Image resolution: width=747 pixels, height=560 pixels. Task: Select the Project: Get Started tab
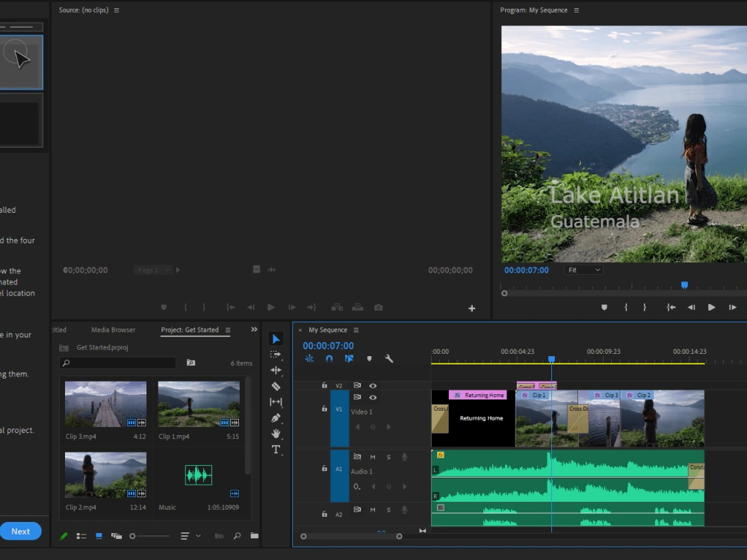pyautogui.click(x=190, y=330)
